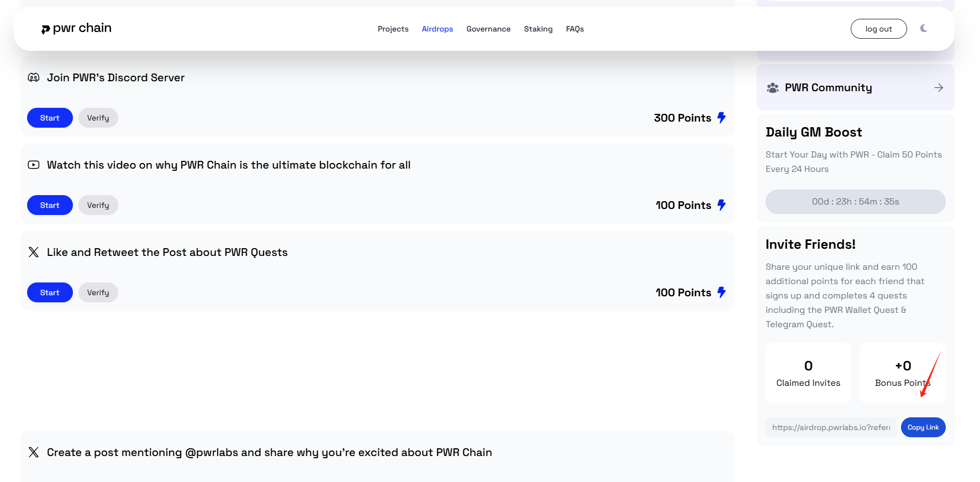
Task: Open the Projects menu item
Action: (x=393, y=29)
